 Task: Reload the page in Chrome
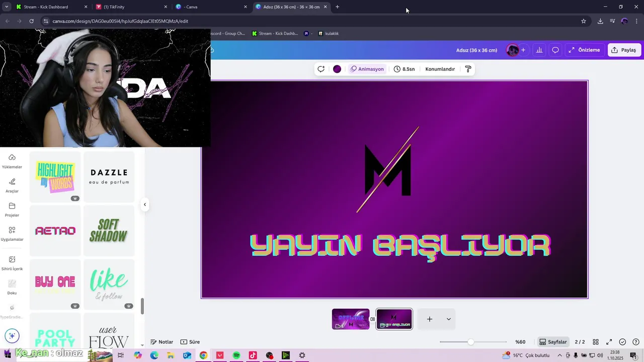[x=31, y=21]
